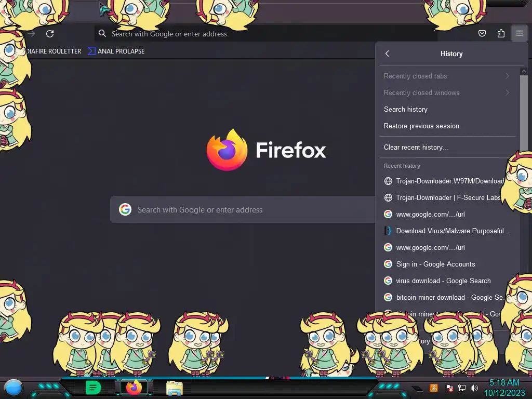Click Google favicon of Sign in entry
532x399 pixels.
click(x=388, y=264)
